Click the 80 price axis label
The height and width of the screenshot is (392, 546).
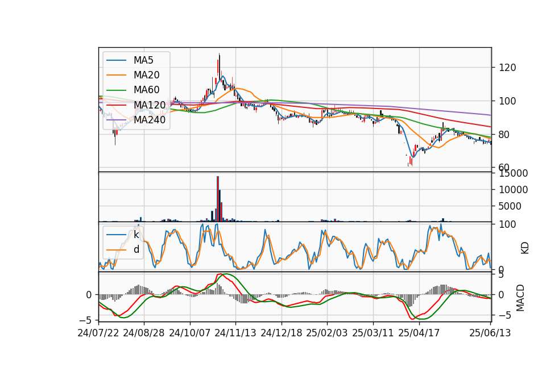click(504, 135)
